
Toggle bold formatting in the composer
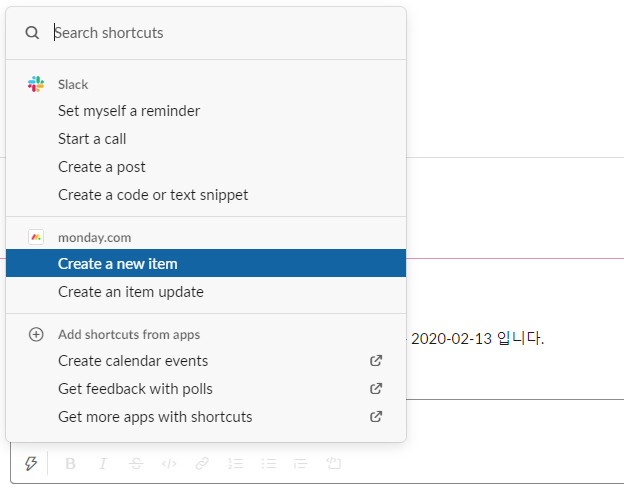tap(70, 463)
